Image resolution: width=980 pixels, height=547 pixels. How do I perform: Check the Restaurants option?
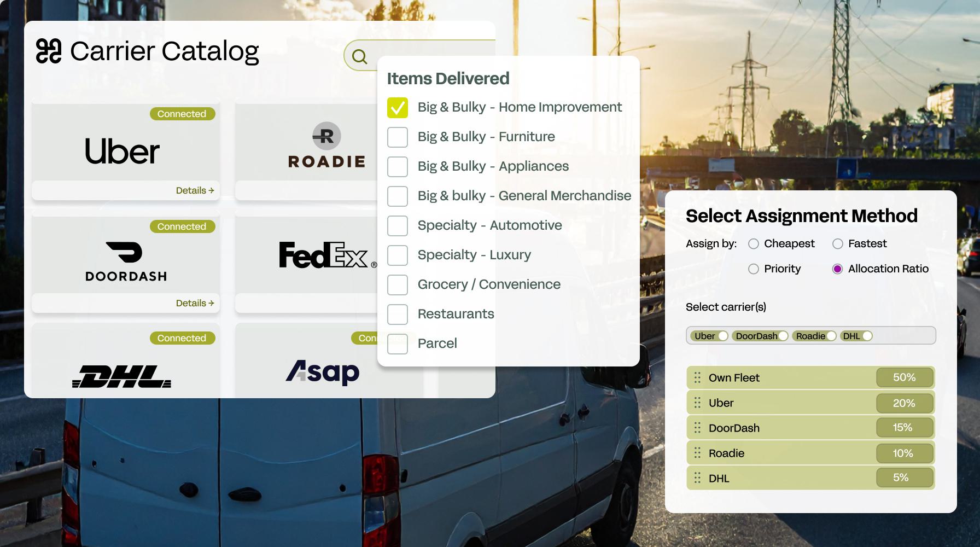[398, 315]
